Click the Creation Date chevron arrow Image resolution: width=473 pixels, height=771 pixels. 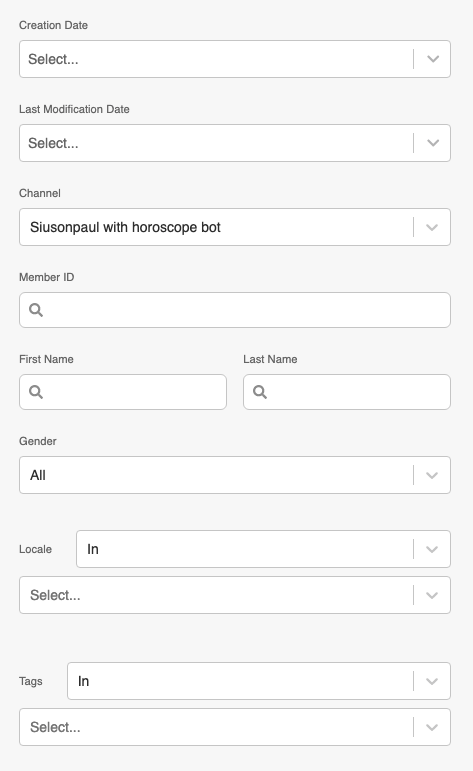pos(433,59)
